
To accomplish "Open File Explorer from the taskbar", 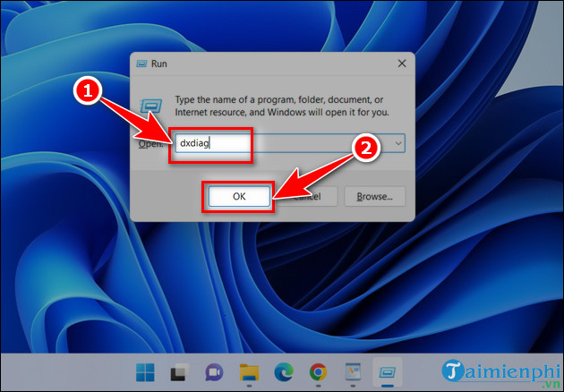I will 250,371.
